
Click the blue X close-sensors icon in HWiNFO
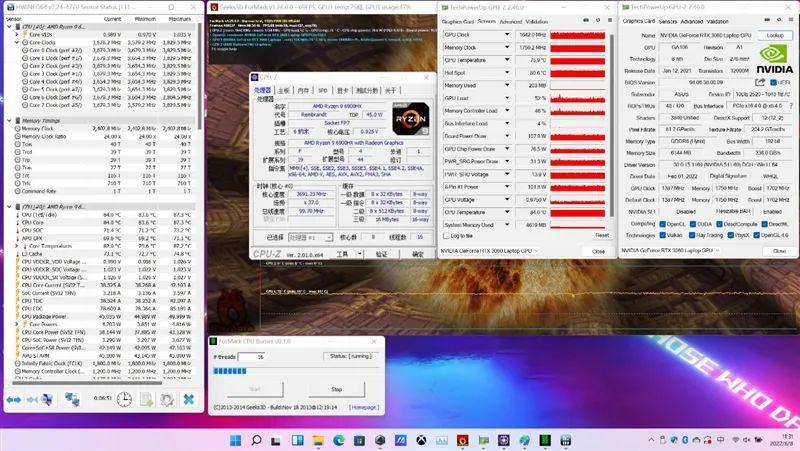point(189,399)
